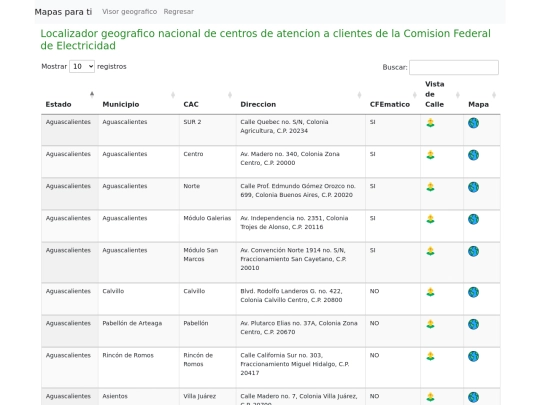View street view for Módulo Galerías

pos(430,219)
